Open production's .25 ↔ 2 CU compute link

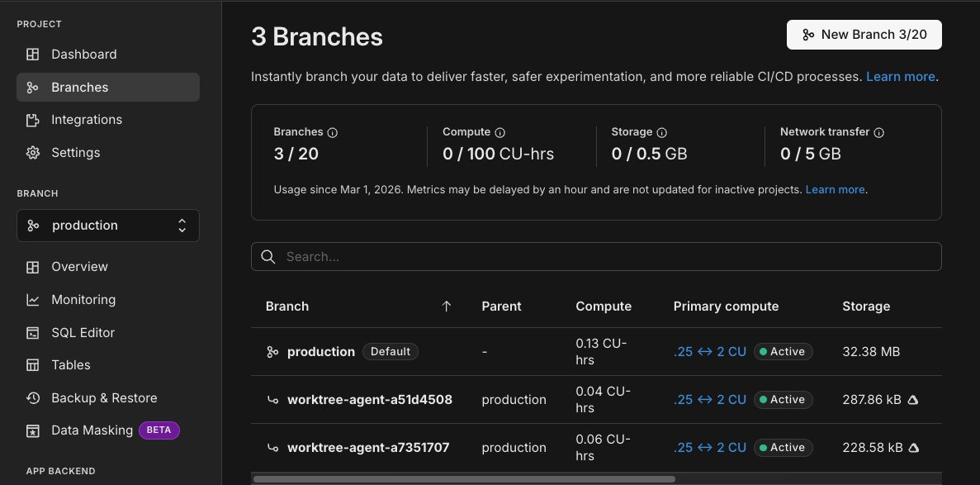(x=710, y=352)
